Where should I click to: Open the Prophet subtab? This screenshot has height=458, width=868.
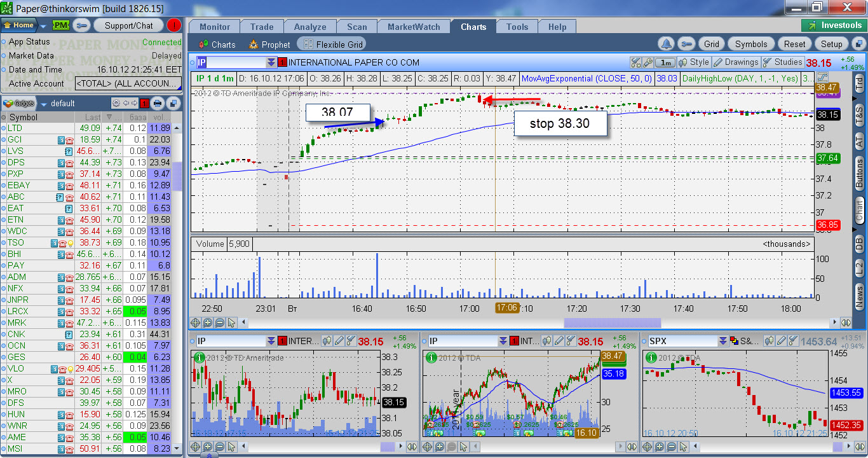coord(269,45)
